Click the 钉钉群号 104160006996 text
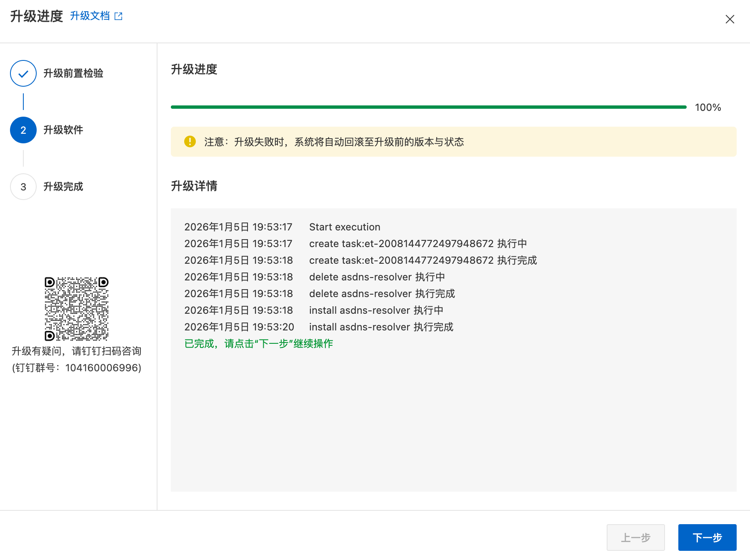Screen dimensions: 750x560 click(x=77, y=368)
